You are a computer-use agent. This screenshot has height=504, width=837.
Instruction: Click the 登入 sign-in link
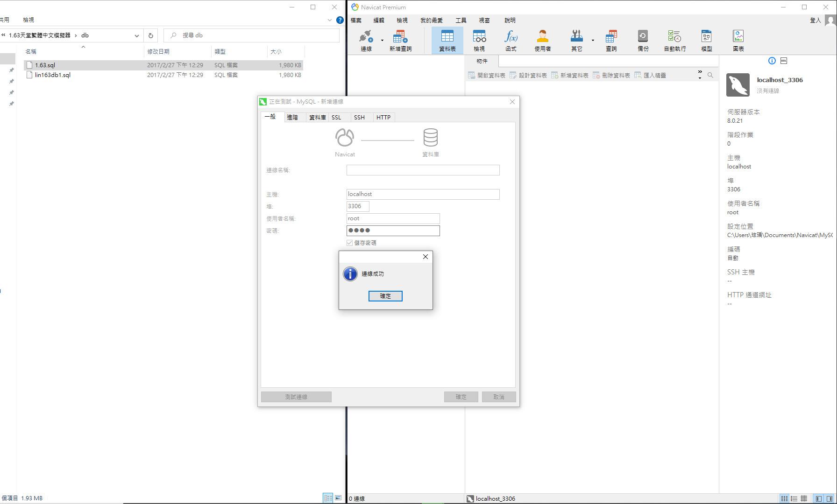point(816,21)
